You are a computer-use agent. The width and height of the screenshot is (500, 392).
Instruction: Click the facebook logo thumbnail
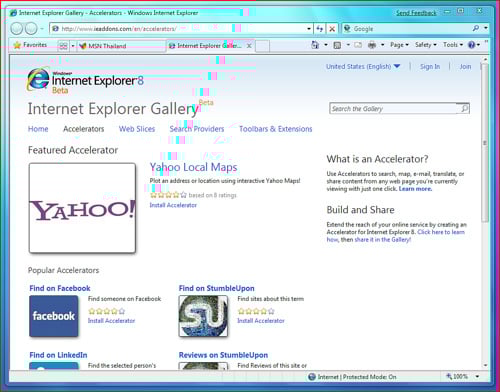click(54, 316)
